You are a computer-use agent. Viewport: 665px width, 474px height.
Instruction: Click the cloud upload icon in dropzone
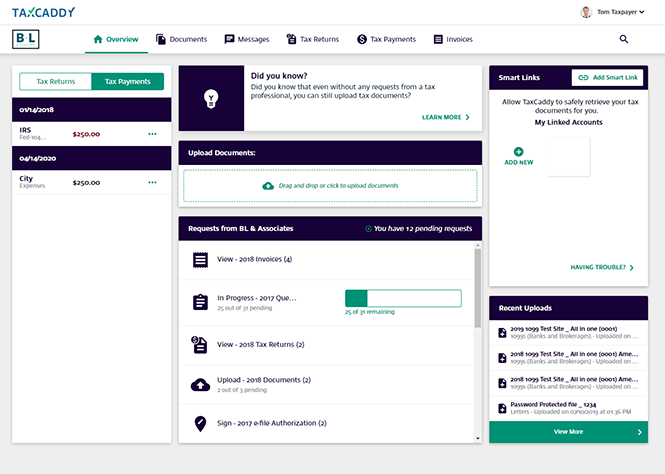(x=268, y=186)
